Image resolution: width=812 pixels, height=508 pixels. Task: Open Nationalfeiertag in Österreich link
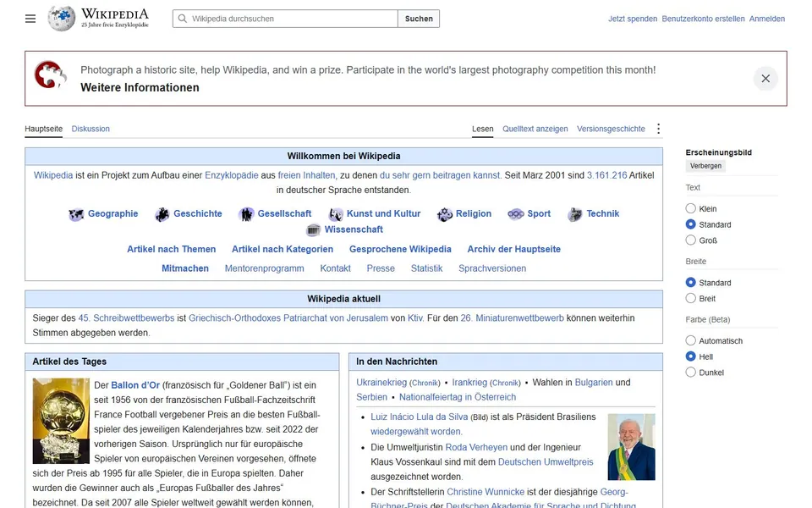pyautogui.click(x=458, y=397)
